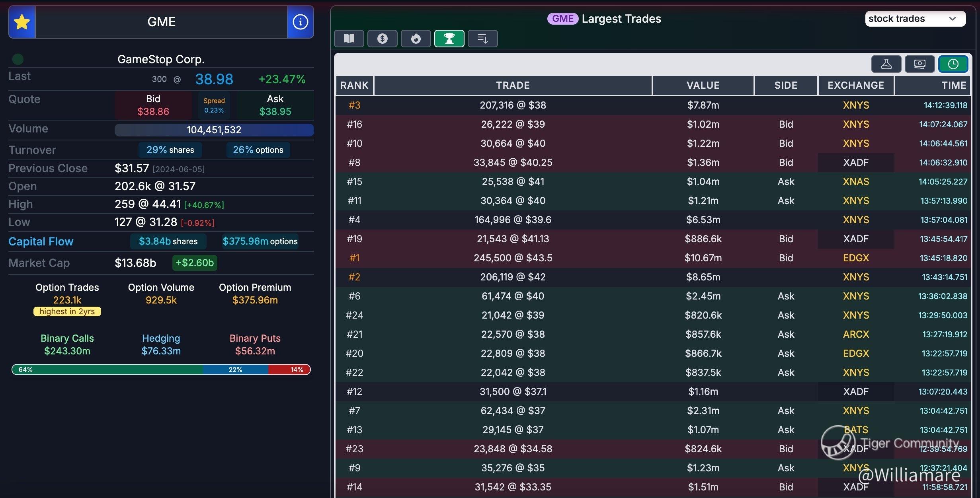Click the RANK column header
980x498 pixels.
click(354, 85)
